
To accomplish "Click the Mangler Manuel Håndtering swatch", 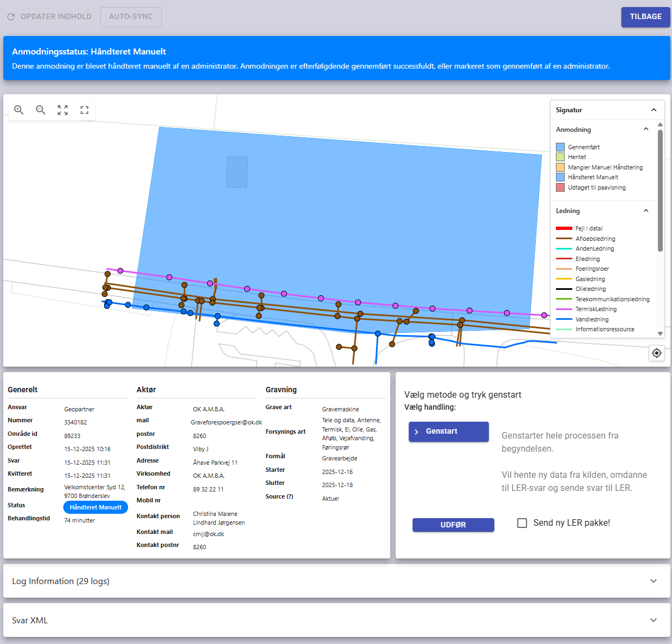I will click(560, 167).
